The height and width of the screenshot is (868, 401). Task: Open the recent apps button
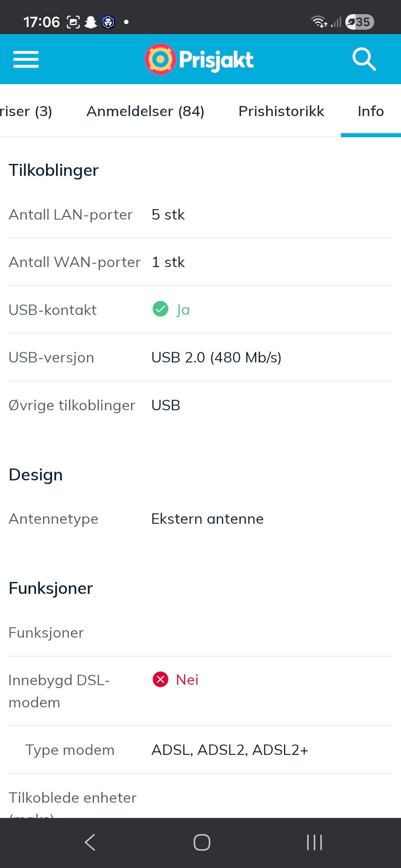click(314, 842)
